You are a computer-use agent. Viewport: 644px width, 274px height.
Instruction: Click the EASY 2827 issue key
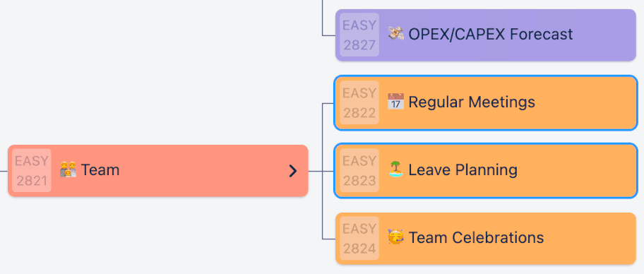tap(359, 35)
